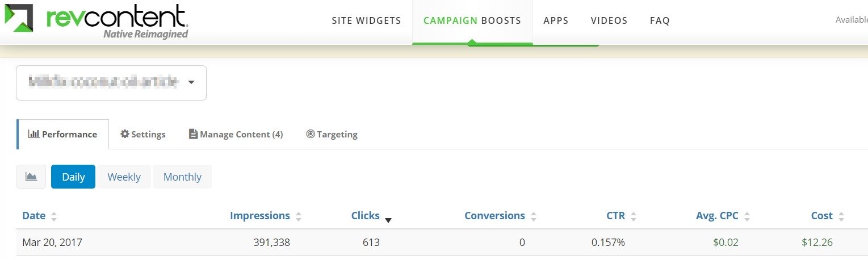The height and width of the screenshot is (259, 868).
Task: Open the campaign selector dropdown
Action: (111, 83)
